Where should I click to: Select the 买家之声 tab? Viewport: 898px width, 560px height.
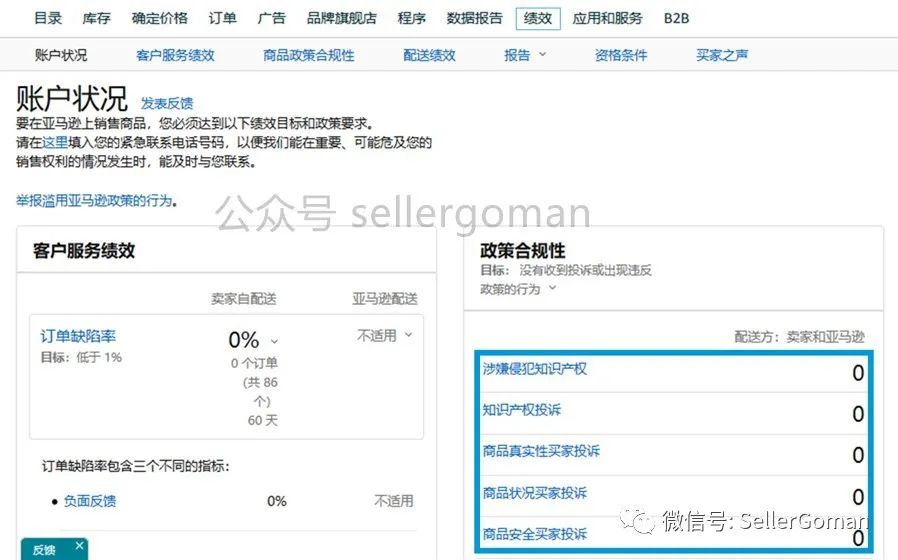point(722,55)
